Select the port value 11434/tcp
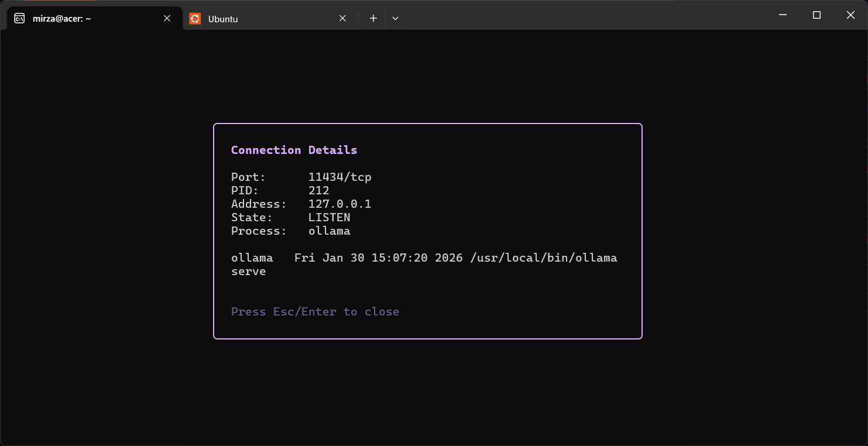The height and width of the screenshot is (446, 868). click(340, 177)
